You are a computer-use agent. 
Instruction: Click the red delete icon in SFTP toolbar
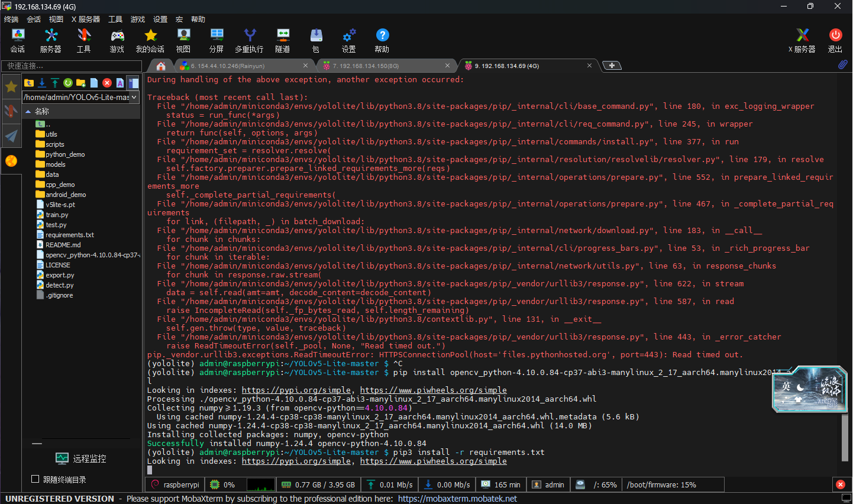pyautogui.click(x=107, y=83)
